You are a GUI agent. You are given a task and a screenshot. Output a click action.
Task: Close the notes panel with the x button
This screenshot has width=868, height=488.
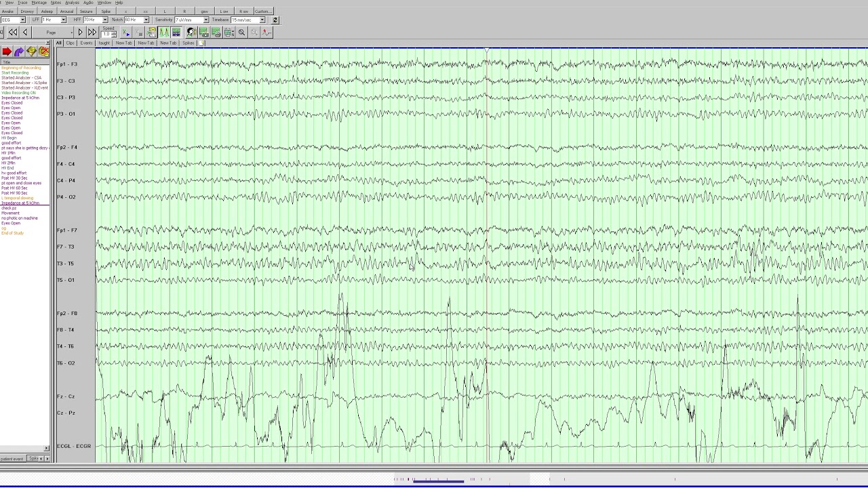coord(47,43)
